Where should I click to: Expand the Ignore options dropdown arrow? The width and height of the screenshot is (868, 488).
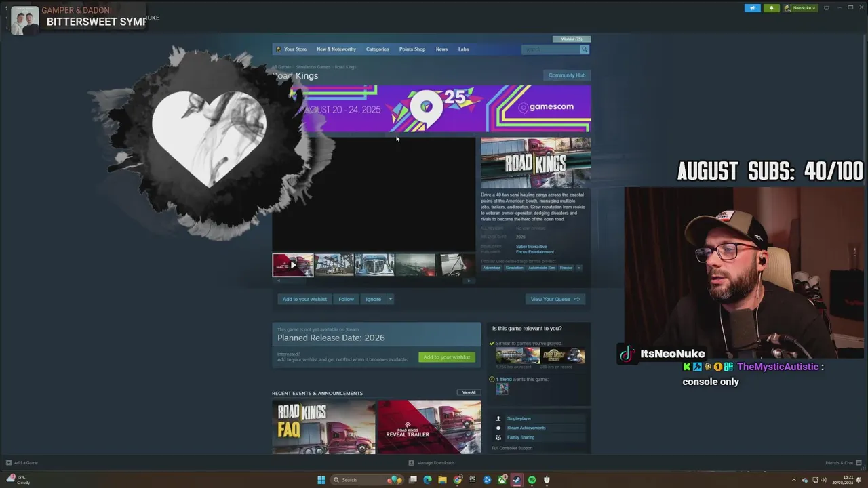point(390,299)
